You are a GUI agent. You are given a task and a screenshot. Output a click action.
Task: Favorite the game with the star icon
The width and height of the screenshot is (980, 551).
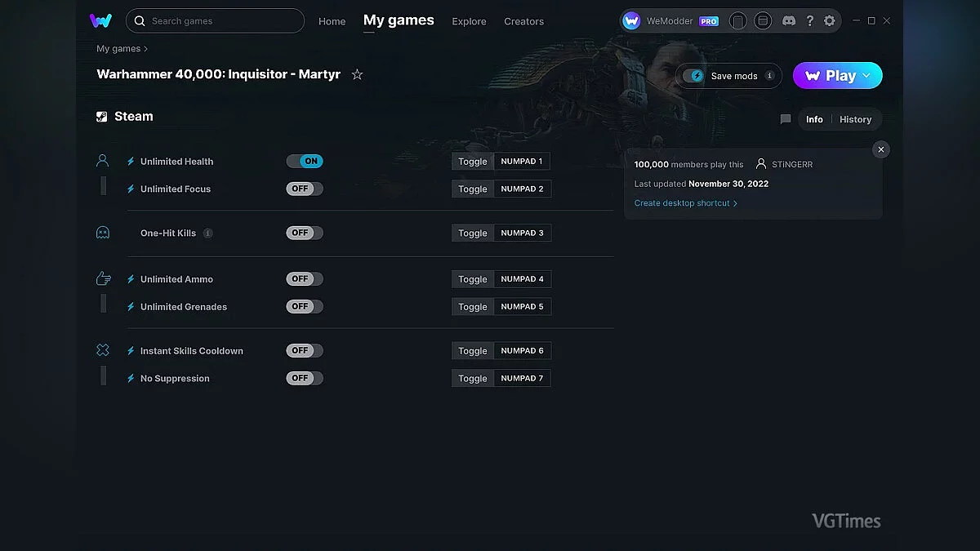(x=357, y=74)
